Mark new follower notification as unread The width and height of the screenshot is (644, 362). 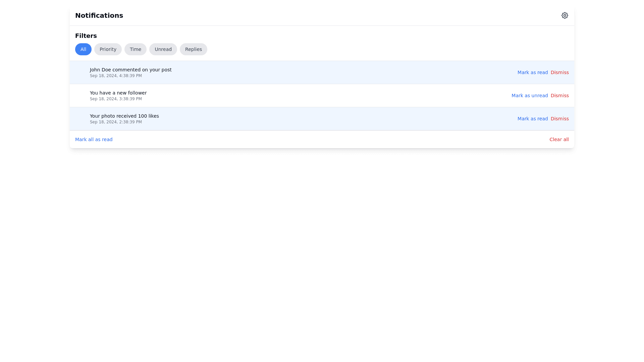coord(529,96)
